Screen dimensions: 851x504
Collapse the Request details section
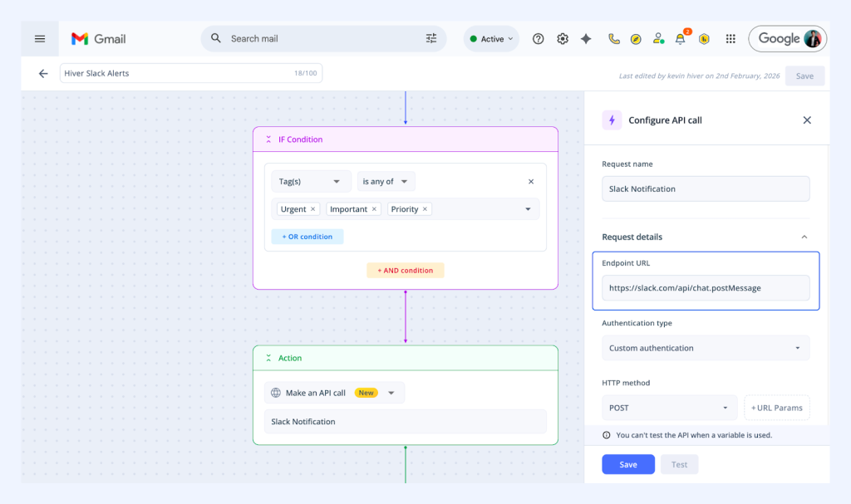click(805, 237)
